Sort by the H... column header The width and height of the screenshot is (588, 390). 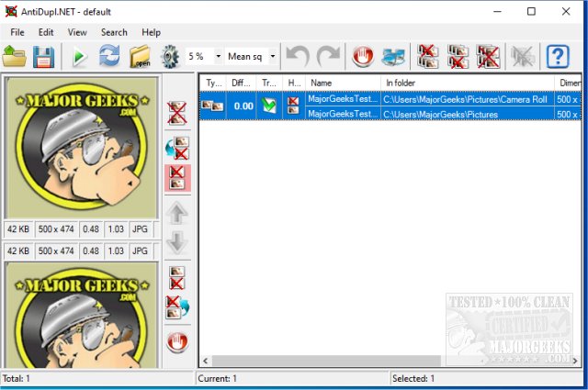click(x=294, y=83)
